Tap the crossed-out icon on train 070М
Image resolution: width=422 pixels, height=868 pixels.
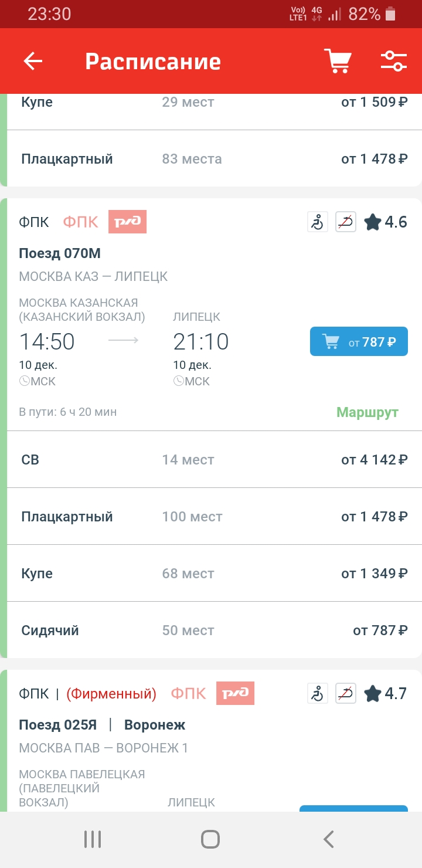[346, 222]
